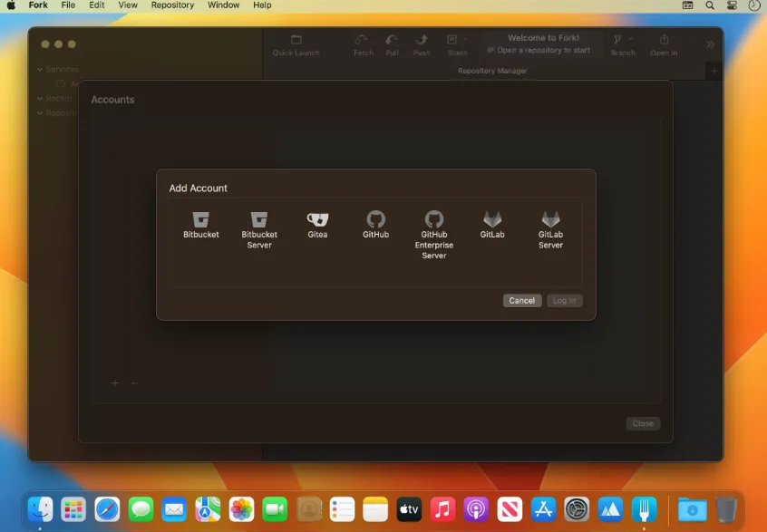Open Reminders from the Dock
767x532 pixels.
pyautogui.click(x=342, y=509)
